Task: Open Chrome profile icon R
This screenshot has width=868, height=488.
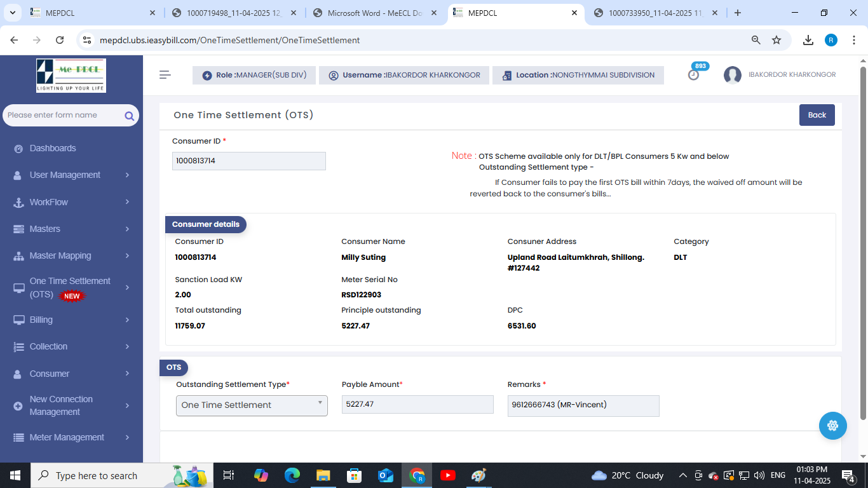Action: tap(831, 40)
